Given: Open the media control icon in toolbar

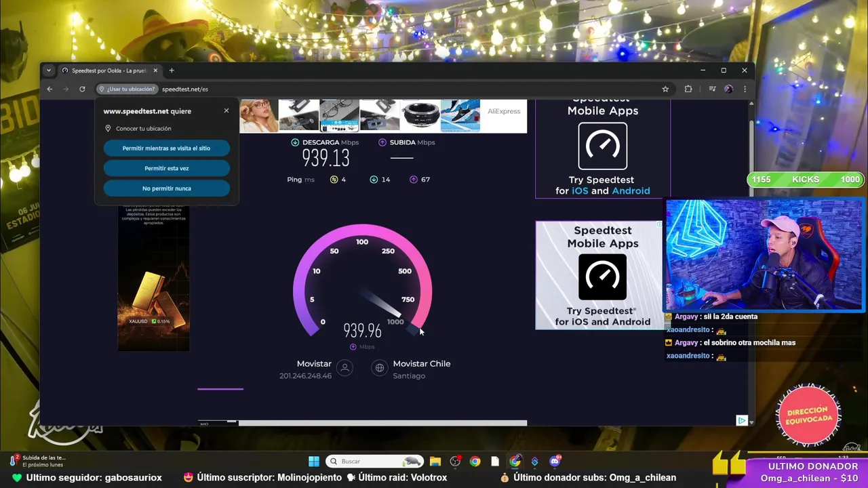Looking at the screenshot, I should click(x=712, y=89).
